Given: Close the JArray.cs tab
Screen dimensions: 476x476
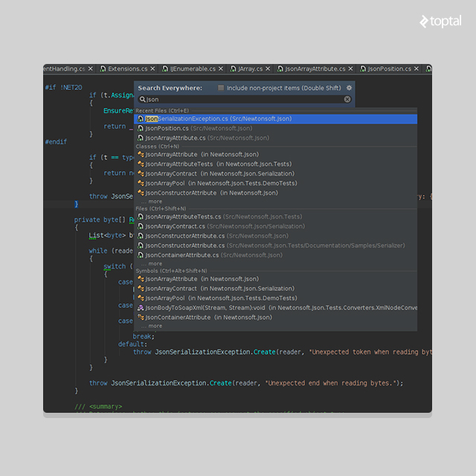Looking at the screenshot, I should click(268, 69).
